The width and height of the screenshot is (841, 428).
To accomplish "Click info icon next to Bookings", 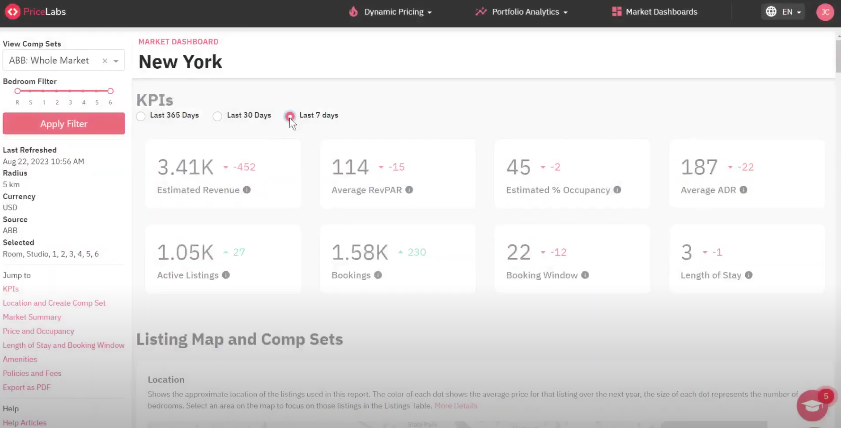I will click(x=378, y=275).
